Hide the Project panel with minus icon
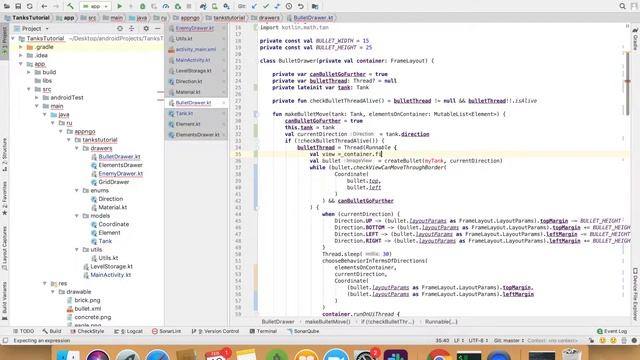The image size is (640, 360). click(158, 29)
